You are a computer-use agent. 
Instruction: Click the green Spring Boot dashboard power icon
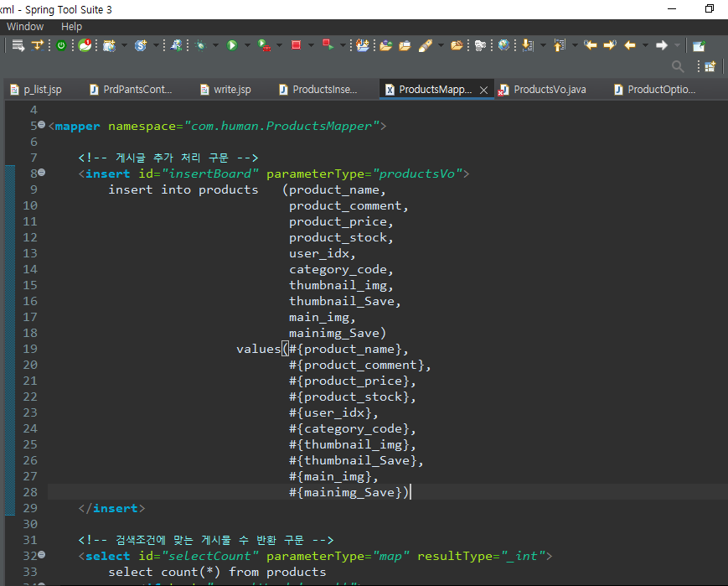pos(61,45)
